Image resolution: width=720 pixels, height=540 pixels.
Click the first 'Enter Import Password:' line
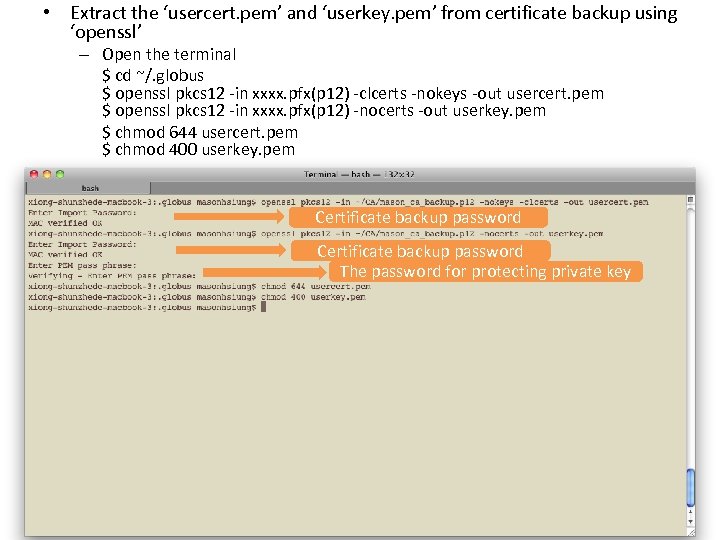tap(82, 213)
